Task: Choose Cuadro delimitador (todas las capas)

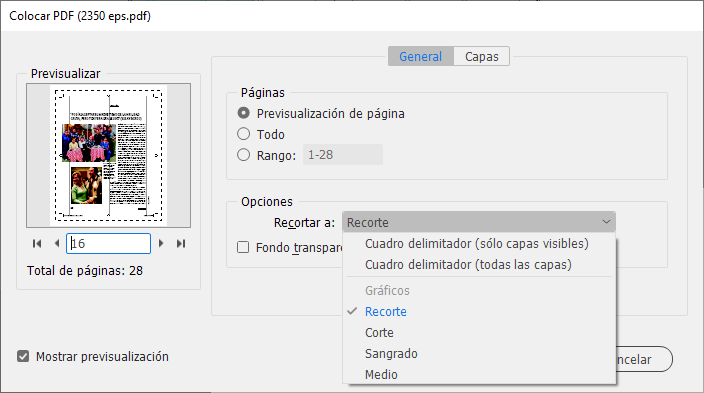Action: click(x=479, y=265)
